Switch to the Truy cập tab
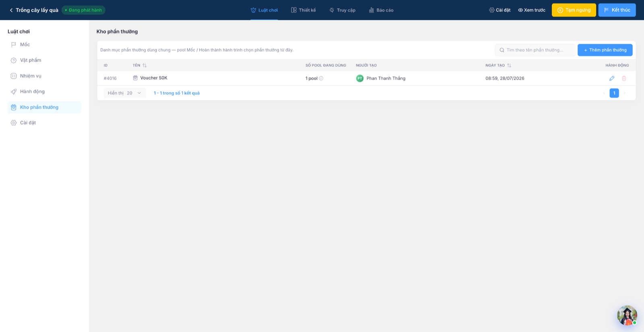The width and height of the screenshot is (644, 332). click(342, 10)
